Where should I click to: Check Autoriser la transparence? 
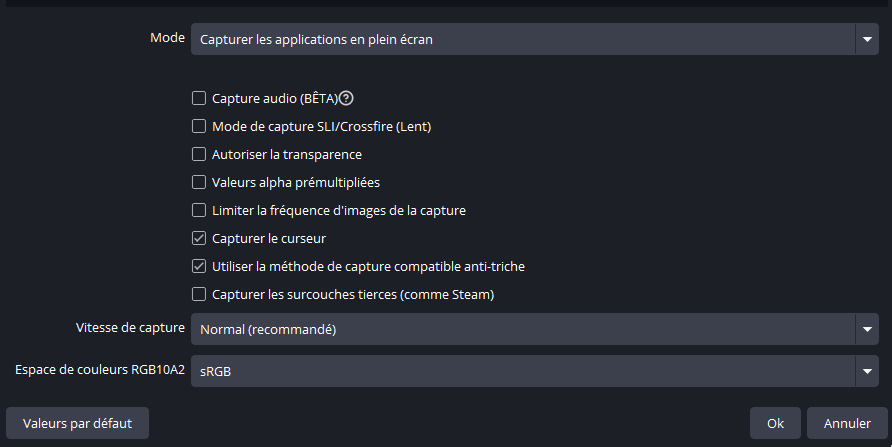[199, 155]
